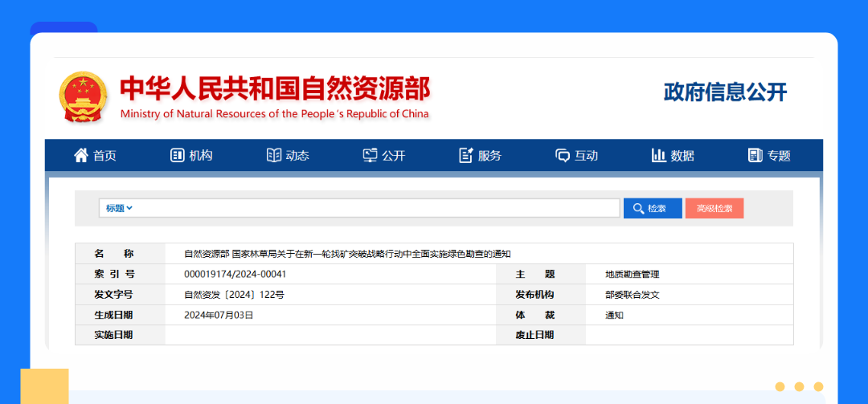Viewport: 868px width, 404px height.
Task: Click the 生成日期 row label
Action: pyautogui.click(x=114, y=316)
